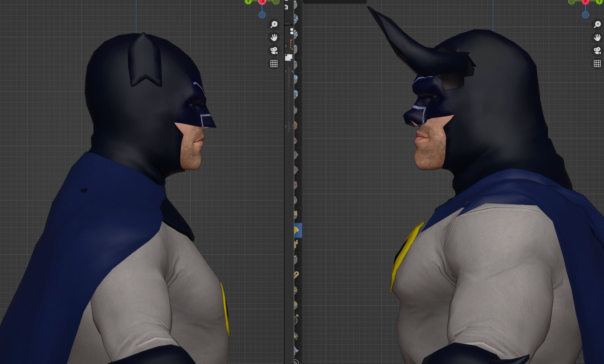The image size is (604, 364).
Task: Click blue Z axis circle in left gizmo
Action: 262,15
